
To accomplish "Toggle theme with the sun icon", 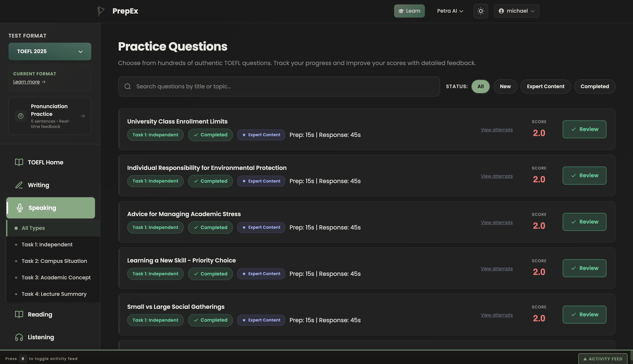I will coord(480,11).
